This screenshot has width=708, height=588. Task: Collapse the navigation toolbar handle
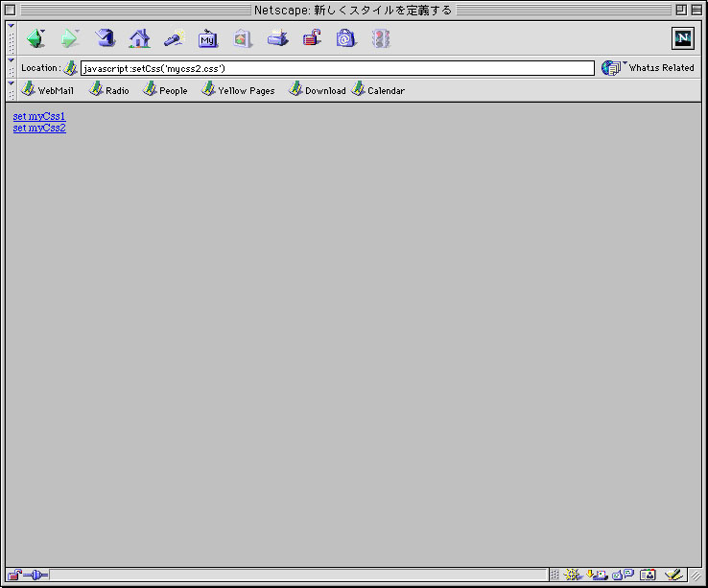(12, 38)
